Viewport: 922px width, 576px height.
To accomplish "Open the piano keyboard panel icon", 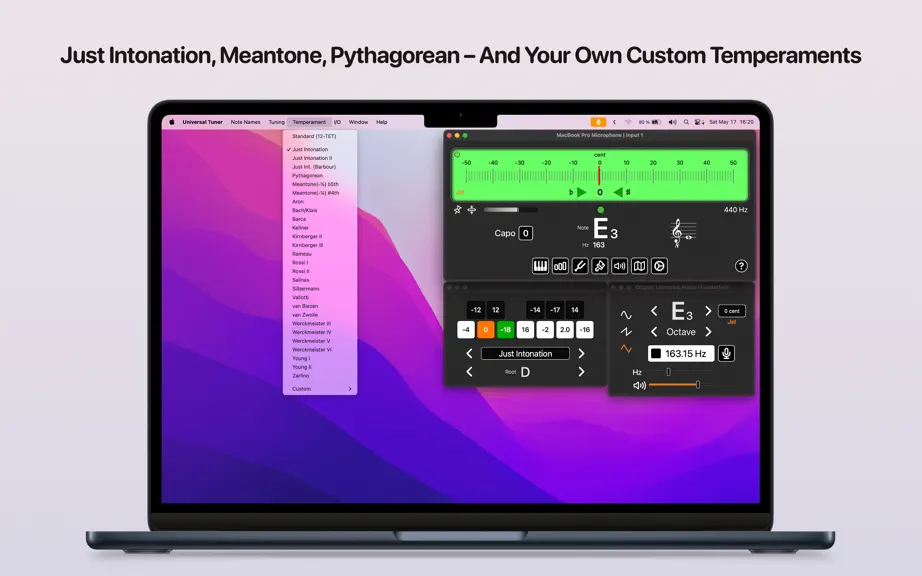I will pyautogui.click(x=540, y=266).
